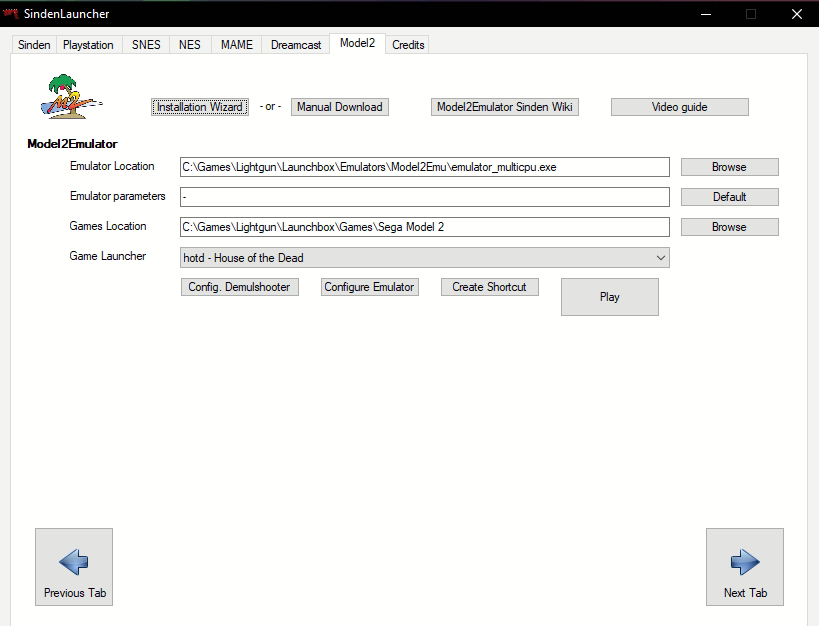Open Model2Emulator Sinden Wiki

(505, 107)
